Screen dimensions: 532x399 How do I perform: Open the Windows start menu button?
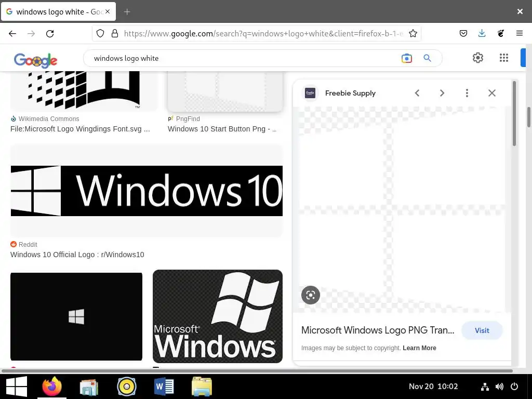click(17, 387)
